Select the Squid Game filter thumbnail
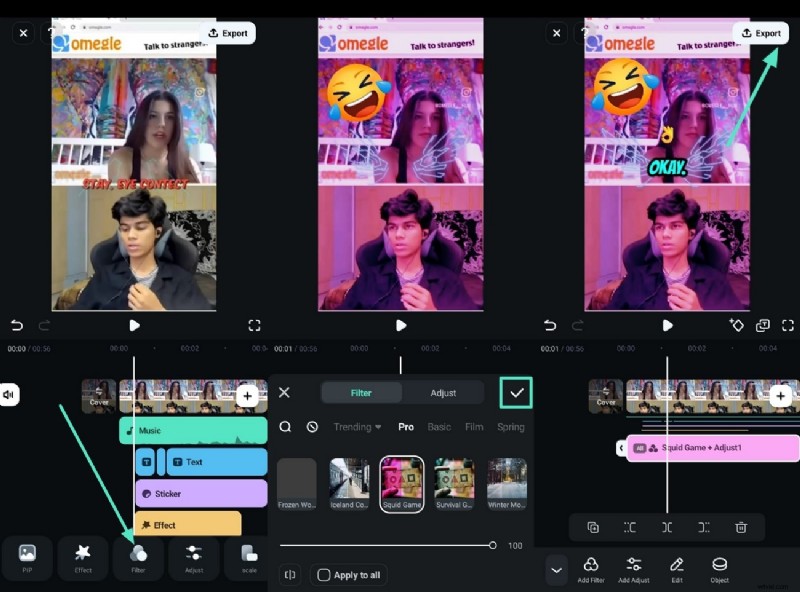This screenshot has height=592, width=800. point(401,481)
